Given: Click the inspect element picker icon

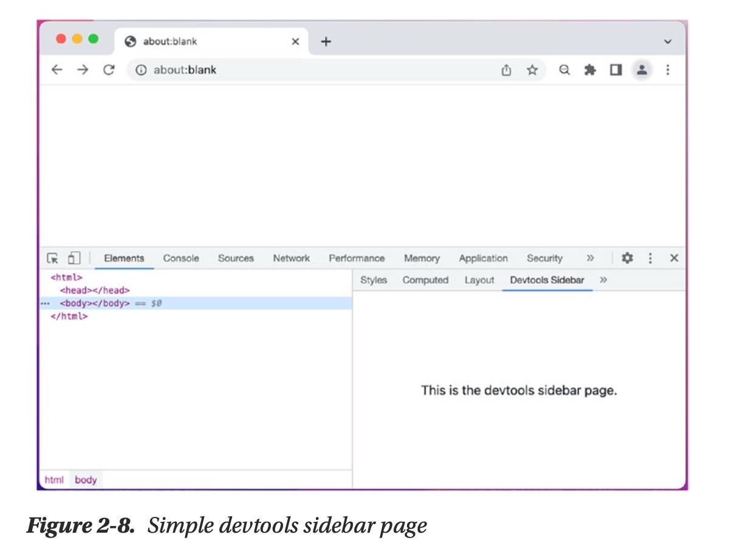Looking at the screenshot, I should pyautogui.click(x=53, y=258).
